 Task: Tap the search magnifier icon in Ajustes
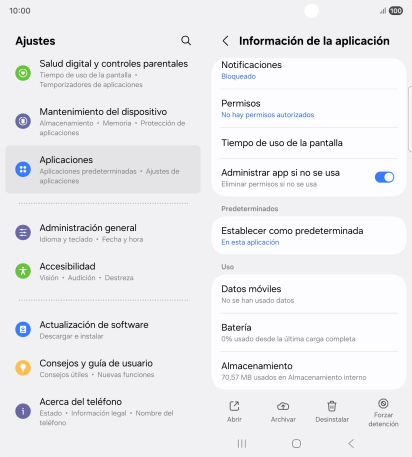[x=186, y=41]
